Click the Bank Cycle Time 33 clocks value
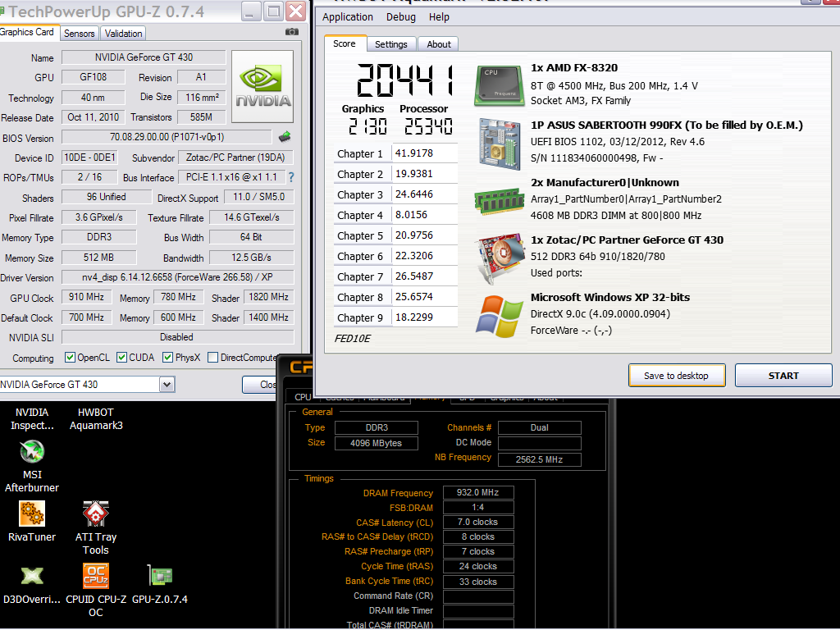This screenshot has width=840, height=630. pos(478,582)
